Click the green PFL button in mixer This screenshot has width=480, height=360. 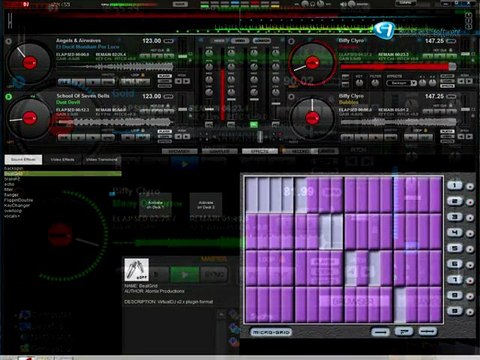pyautogui.click(x=254, y=125)
